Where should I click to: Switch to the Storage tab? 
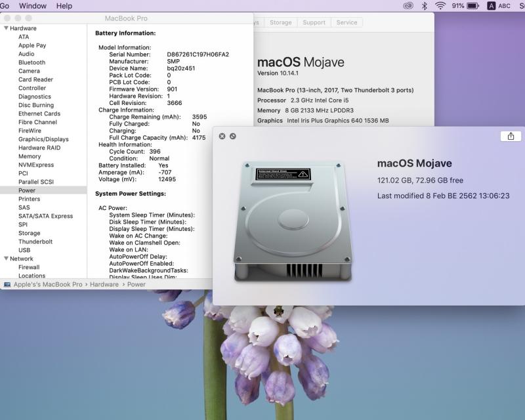click(x=280, y=22)
